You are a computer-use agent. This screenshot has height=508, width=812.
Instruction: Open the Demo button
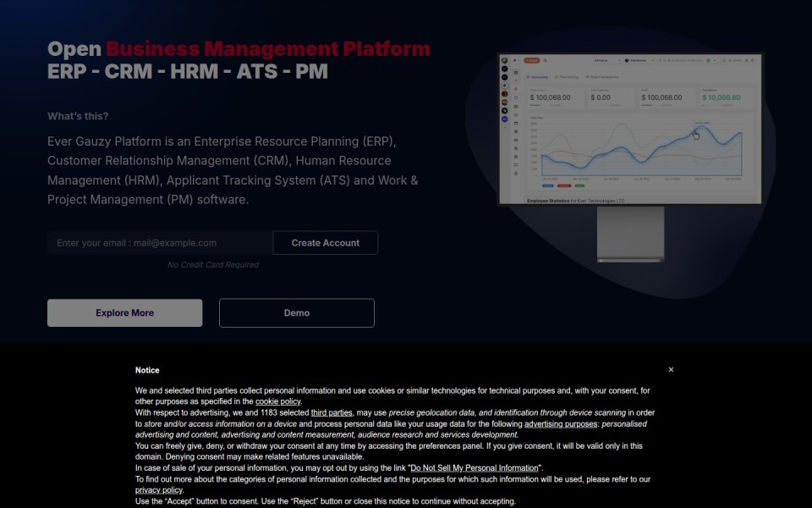297,312
